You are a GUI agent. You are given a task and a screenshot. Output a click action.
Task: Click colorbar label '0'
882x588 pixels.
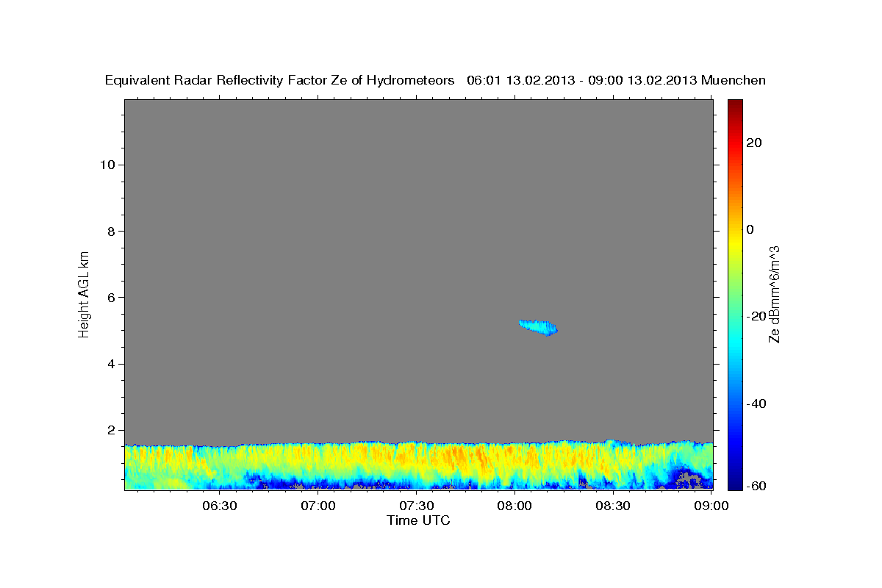(x=750, y=229)
